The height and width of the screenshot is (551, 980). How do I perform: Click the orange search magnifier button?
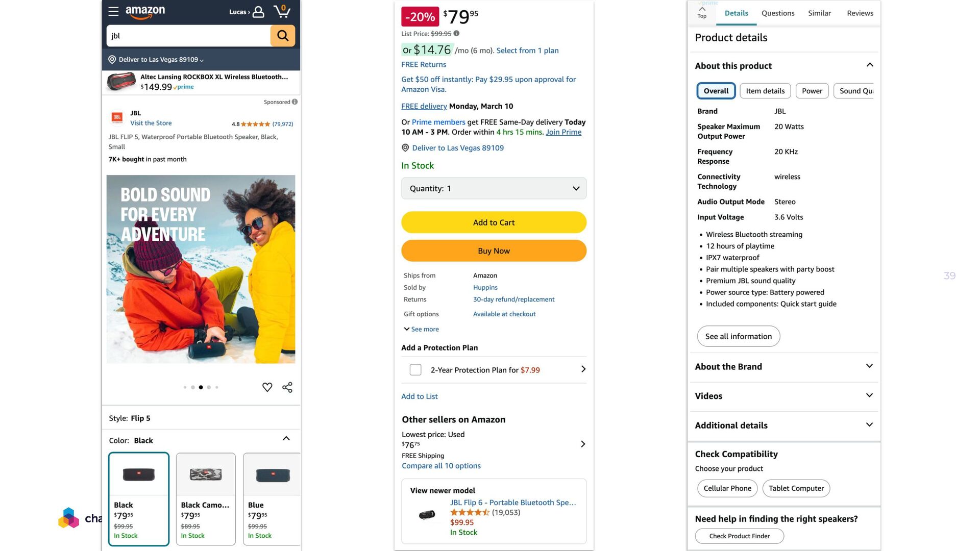pyautogui.click(x=283, y=36)
